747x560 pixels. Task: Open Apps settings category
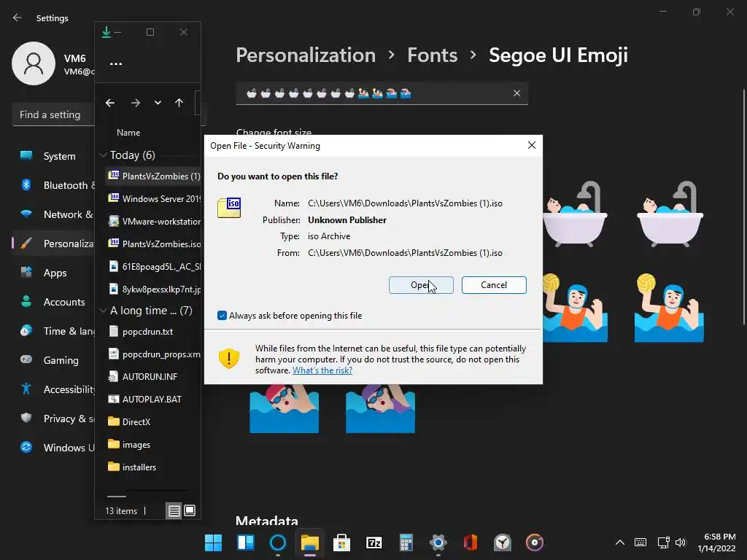click(x=53, y=273)
